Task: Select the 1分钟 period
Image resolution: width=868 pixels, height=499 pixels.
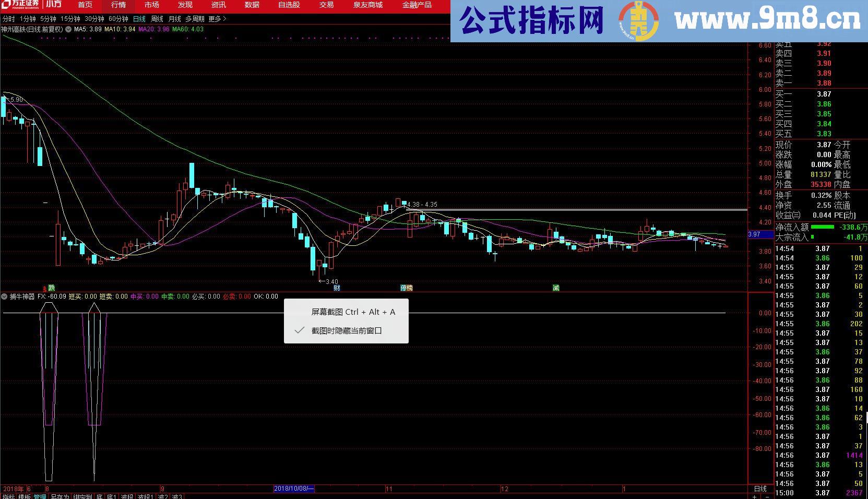Action: click(28, 19)
